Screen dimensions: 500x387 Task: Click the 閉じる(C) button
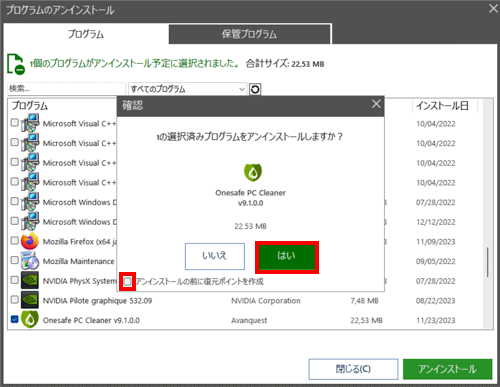point(353,369)
